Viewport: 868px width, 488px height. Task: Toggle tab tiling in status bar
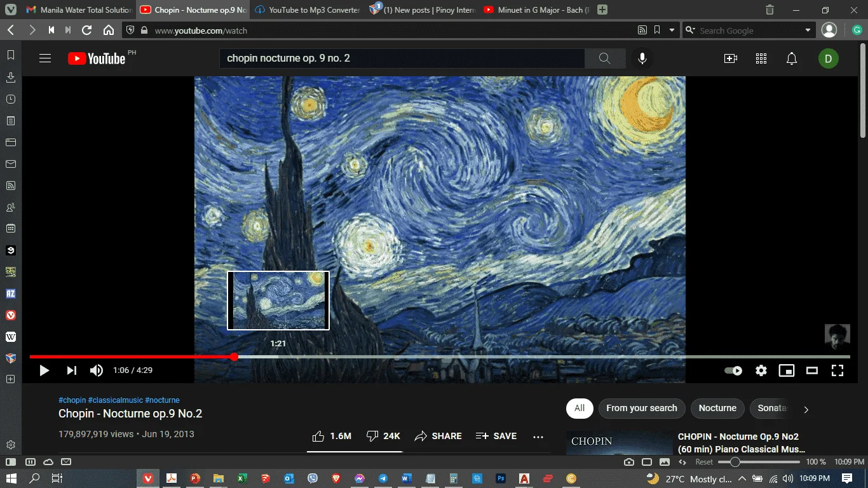coord(647,462)
